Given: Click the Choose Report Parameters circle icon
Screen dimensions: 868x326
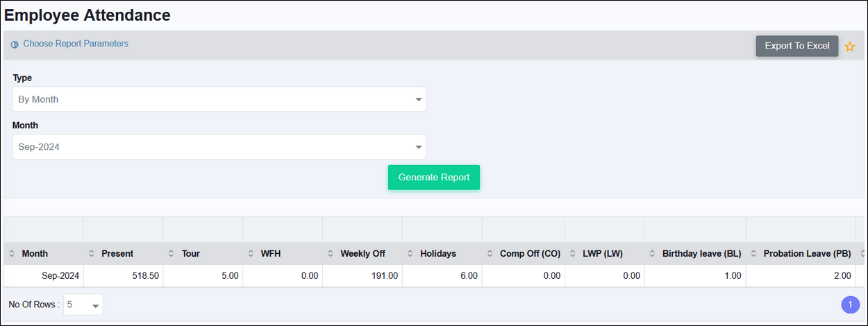Looking at the screenshot, I should [x=15, y=44].
